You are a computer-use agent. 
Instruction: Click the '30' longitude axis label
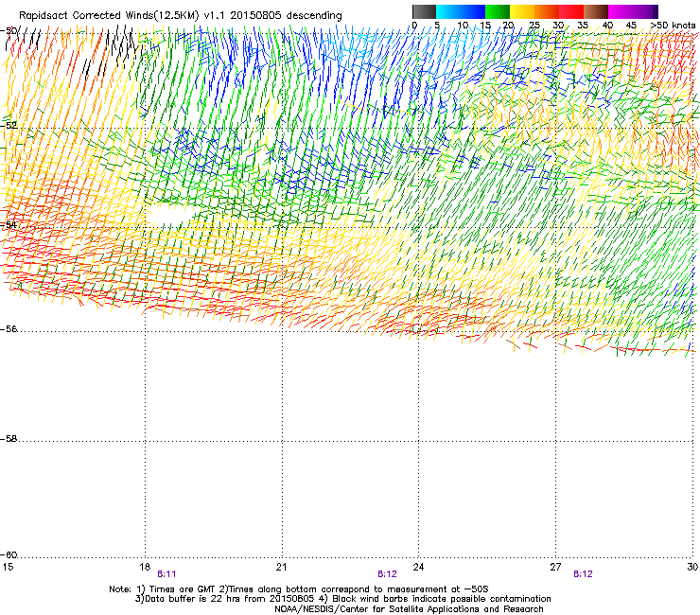click(x=692, y=567)
